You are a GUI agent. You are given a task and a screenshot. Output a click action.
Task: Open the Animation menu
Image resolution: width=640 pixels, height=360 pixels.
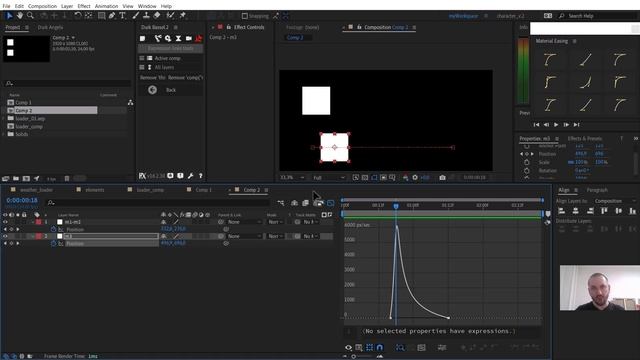[x=106, y=6]
